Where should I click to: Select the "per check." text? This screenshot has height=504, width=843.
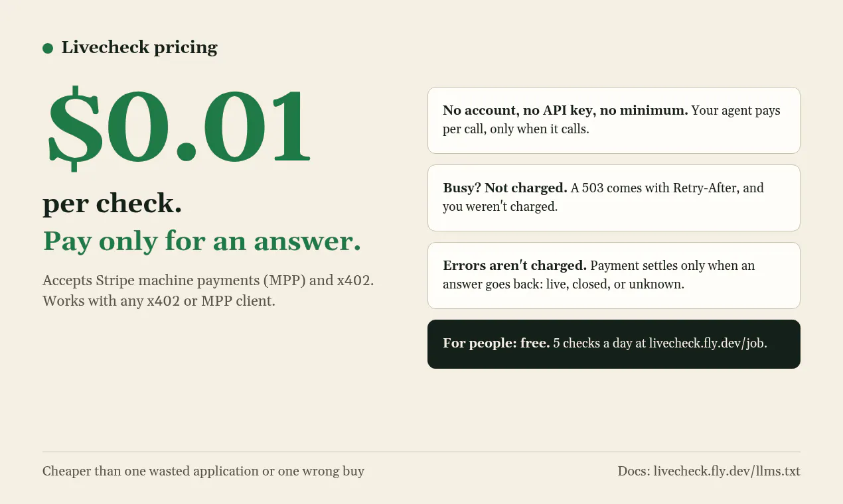[112, 204]
